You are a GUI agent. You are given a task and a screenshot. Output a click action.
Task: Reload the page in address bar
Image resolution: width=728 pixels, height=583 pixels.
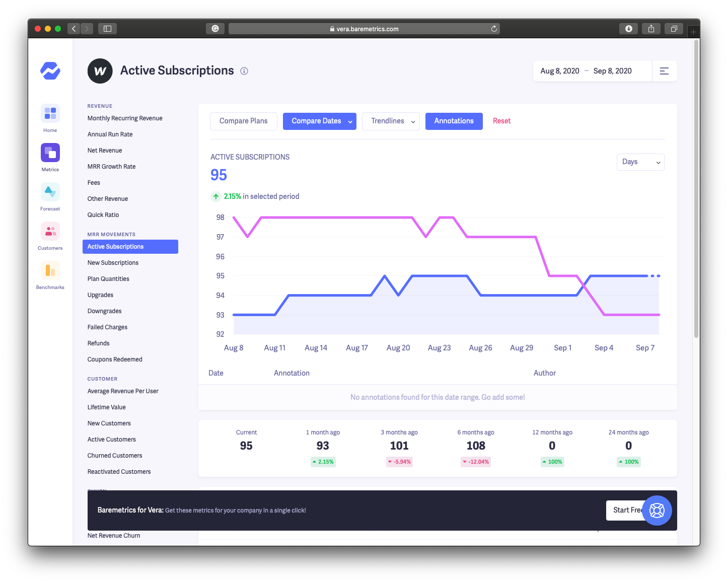click(494, 29)
